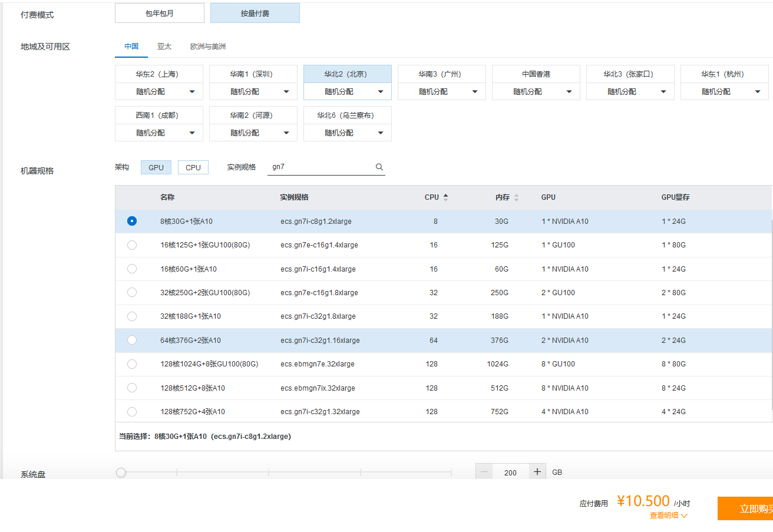773x532 pixels.
Task: Select the 8核30G+1张A10 radio button
Action: [x=132, y=221]
